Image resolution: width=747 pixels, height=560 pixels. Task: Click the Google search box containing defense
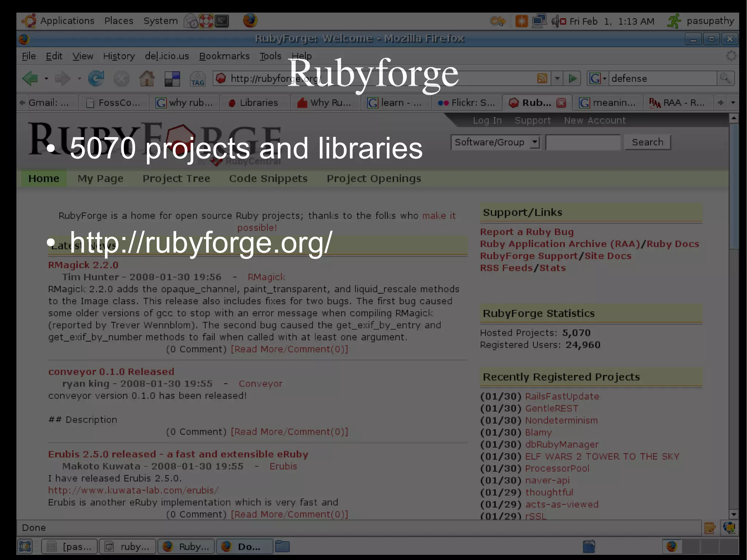coord(662,78)
